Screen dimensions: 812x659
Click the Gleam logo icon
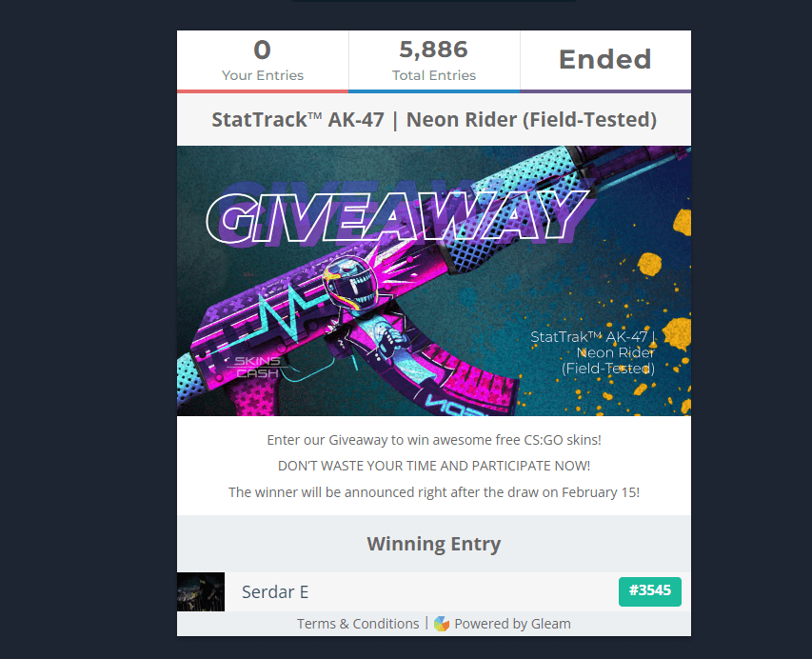441,624
